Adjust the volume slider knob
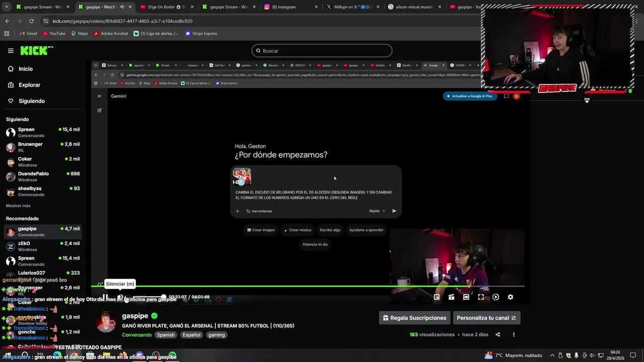This screenshot has height=362, width=644. click(x=164, y=297)
